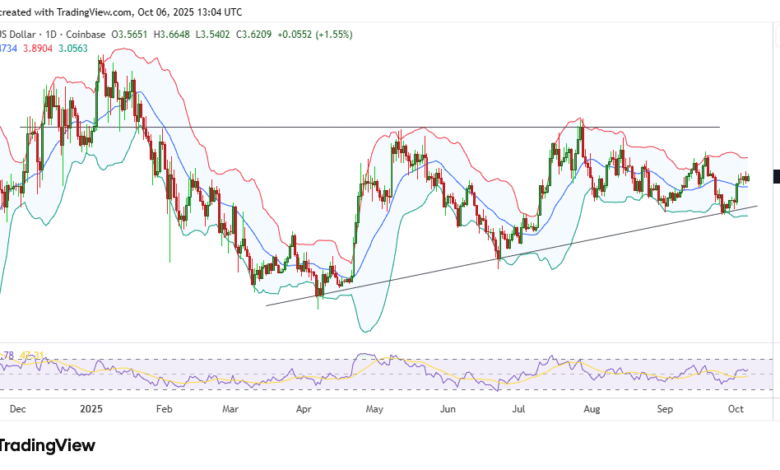Click the black current price marker on right edge
780x470 pixels.
click(776, 176)
